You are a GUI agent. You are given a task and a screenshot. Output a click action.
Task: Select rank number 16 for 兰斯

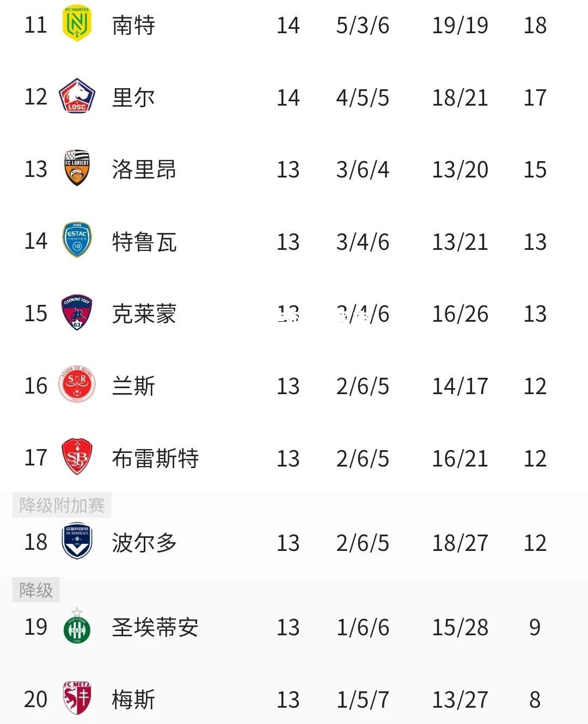pyautogui.click(x=36, y=386)
